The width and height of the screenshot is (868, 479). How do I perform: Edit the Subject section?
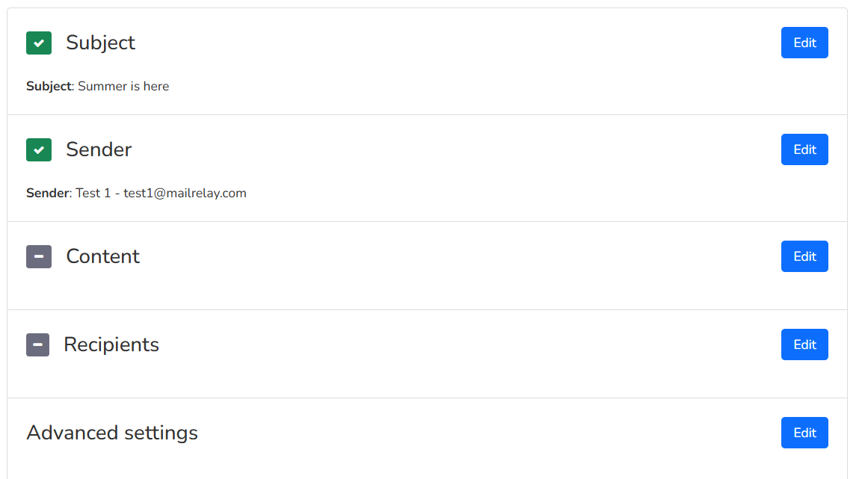click(x=804, y=43)
